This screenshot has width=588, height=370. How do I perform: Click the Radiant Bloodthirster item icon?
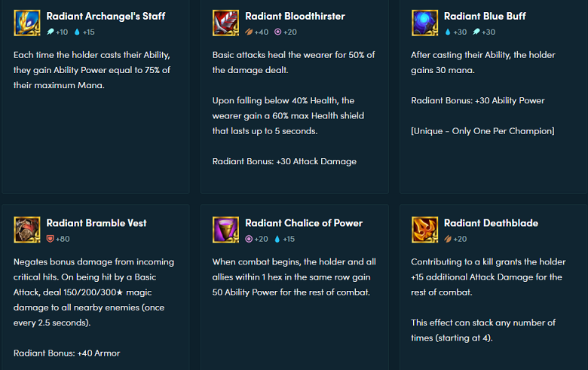(225, 23)
